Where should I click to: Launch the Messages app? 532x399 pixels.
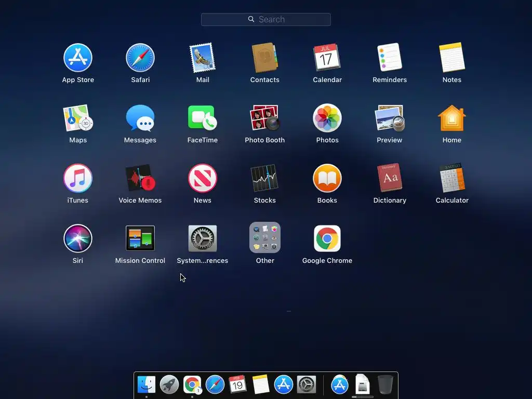tap(140, 118)
